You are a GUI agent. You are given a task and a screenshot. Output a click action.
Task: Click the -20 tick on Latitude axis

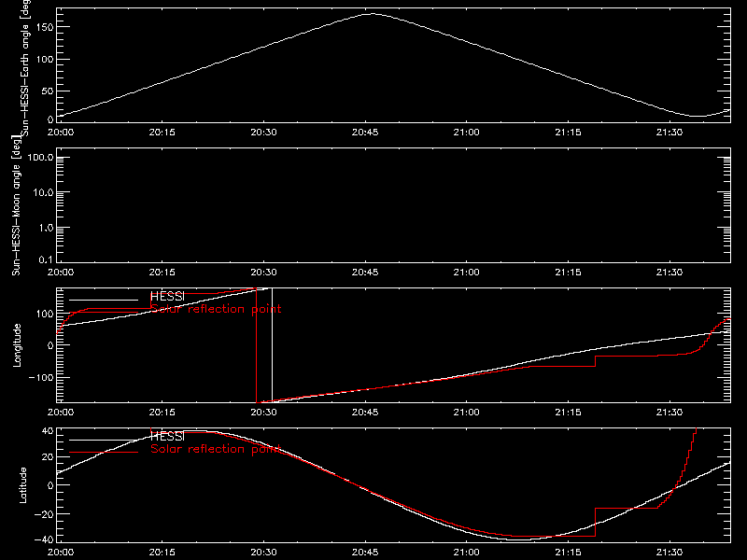coord(45,514)
